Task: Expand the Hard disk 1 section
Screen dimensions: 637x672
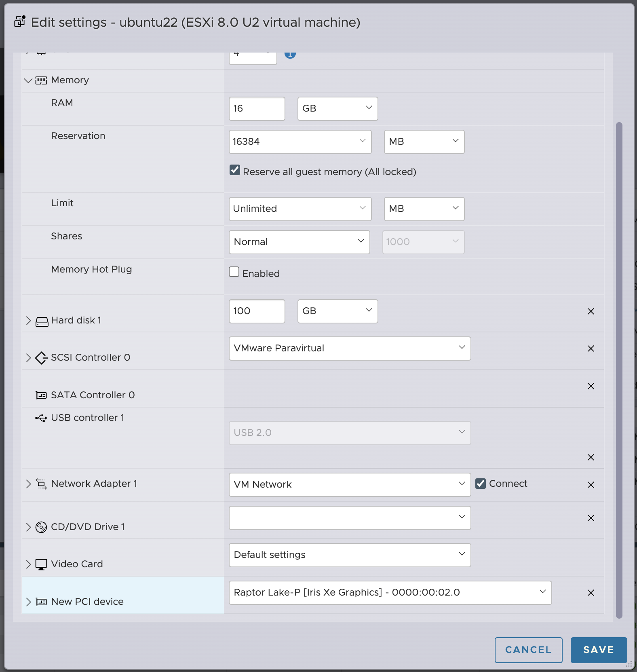Action: 28,321
